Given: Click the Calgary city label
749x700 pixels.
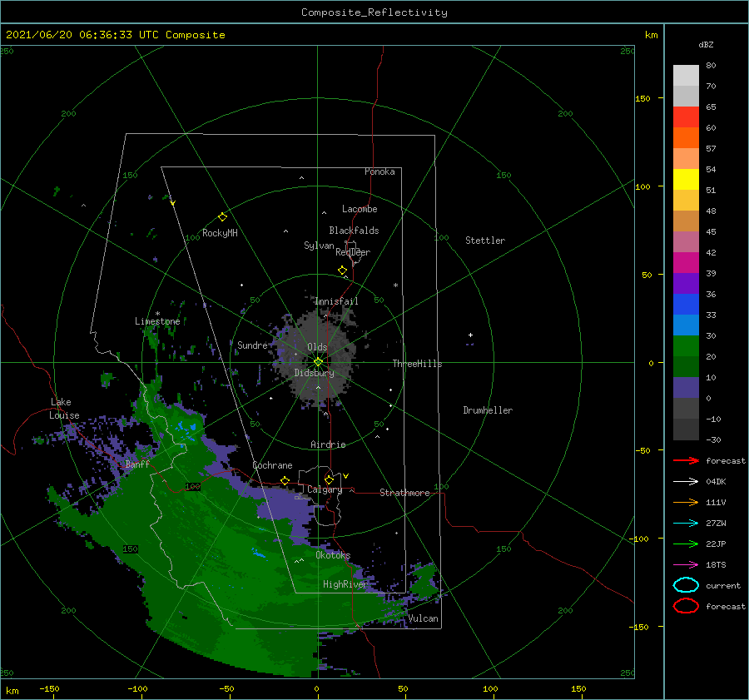Looking at the screenshot, I should (x=325, y=489).
